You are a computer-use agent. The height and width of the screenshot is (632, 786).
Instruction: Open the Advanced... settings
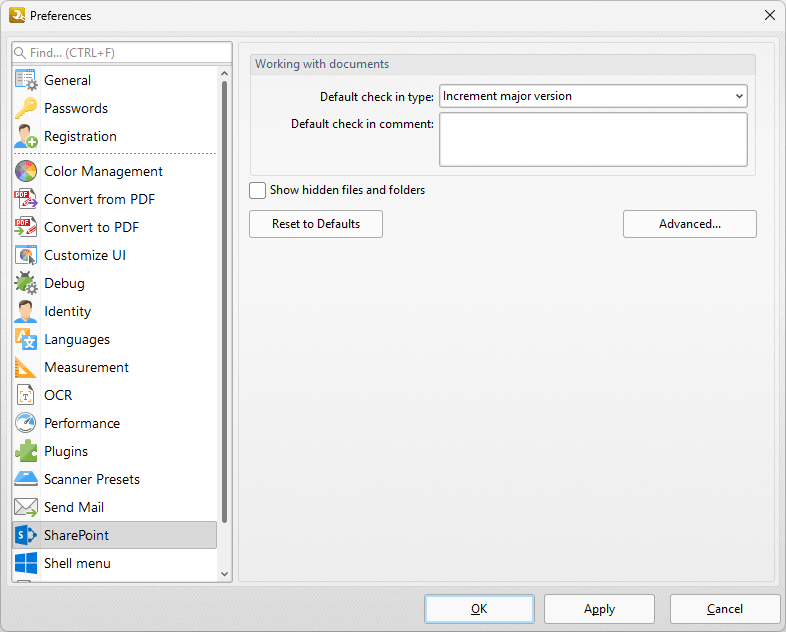690,224
